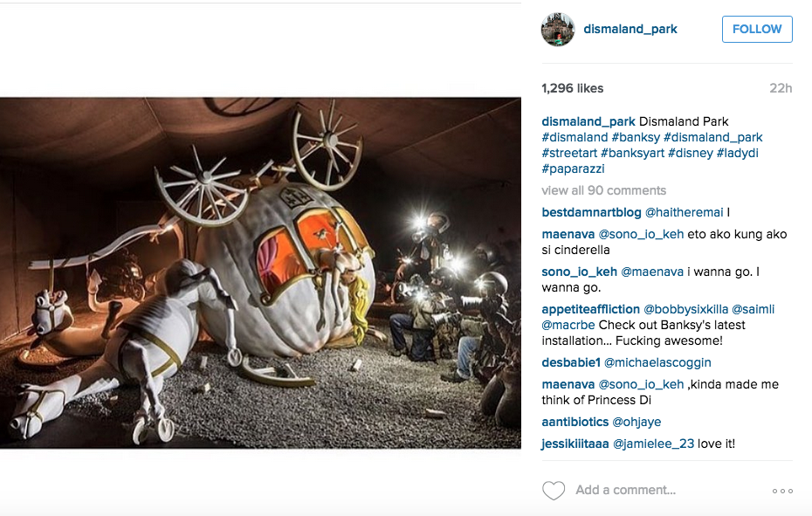Click the pumpkin carriage post photo
The height and width of the screenshot is (516, 812).
click(260, 272)
